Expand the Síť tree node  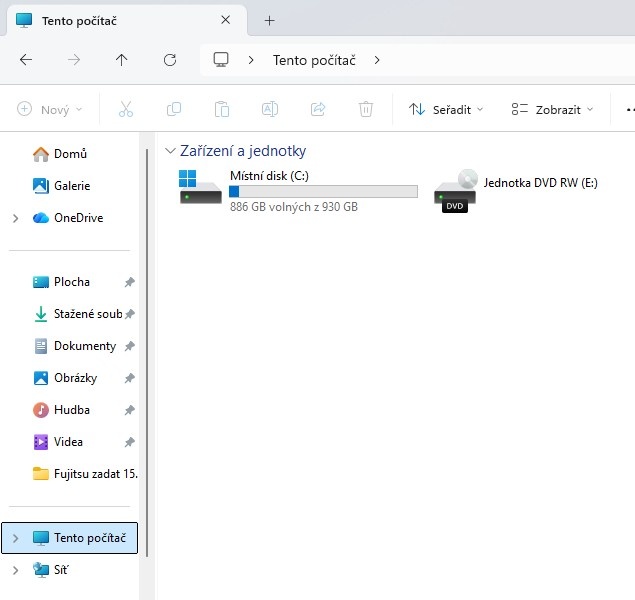coord(15,570)
